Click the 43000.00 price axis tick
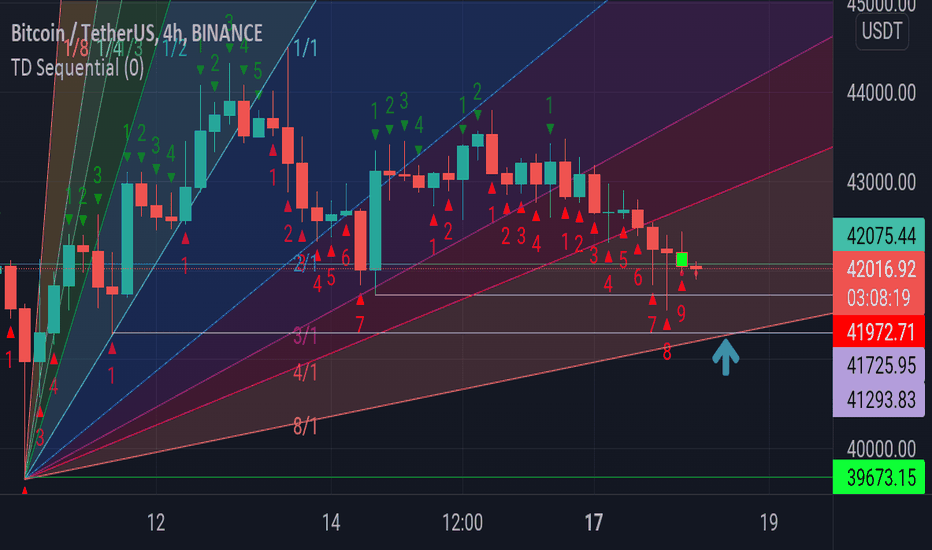Screen dimensions: 932x550 881,182
